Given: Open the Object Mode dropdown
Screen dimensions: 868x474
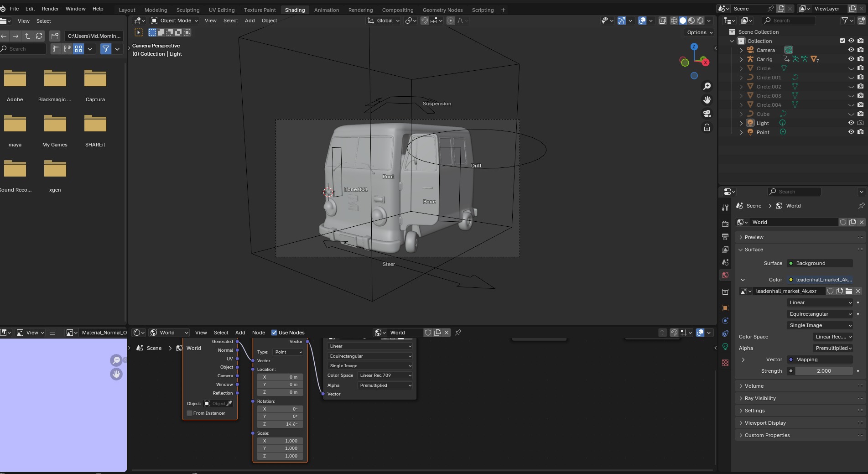Looking at the screenshot, I should coord(175,21).
